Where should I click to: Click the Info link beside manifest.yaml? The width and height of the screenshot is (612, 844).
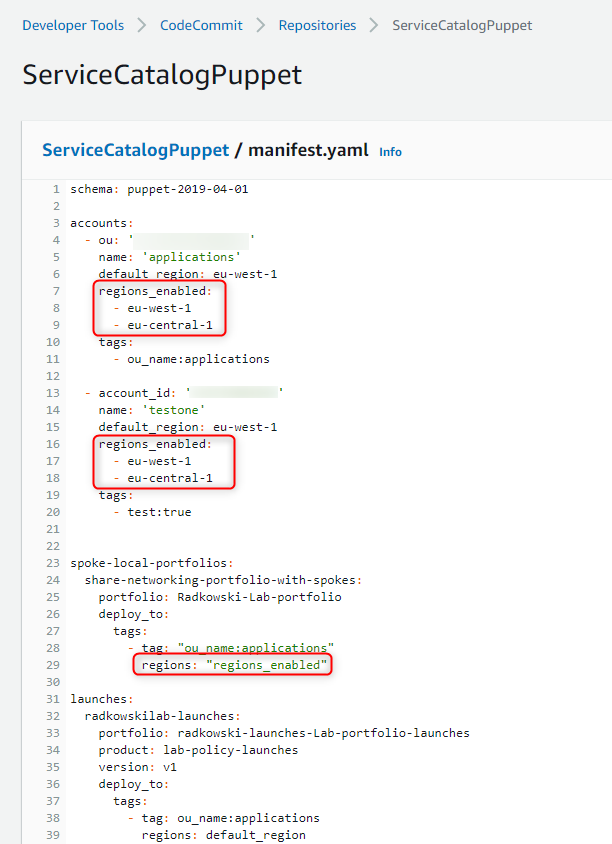390,152
